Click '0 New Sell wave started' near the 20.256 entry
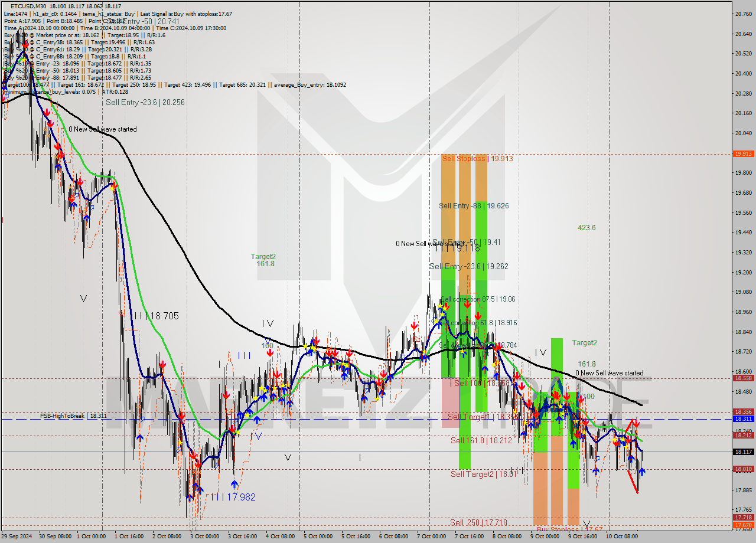756x543 pixels. [103, 129]
